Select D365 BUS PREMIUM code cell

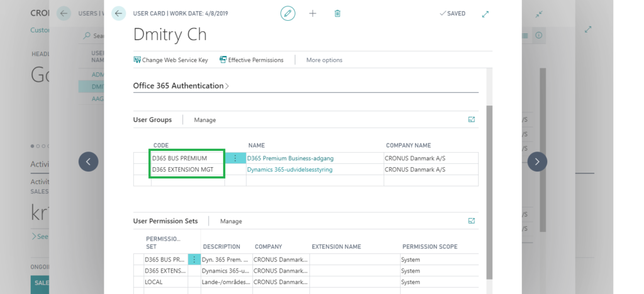[x=187, y=158]
